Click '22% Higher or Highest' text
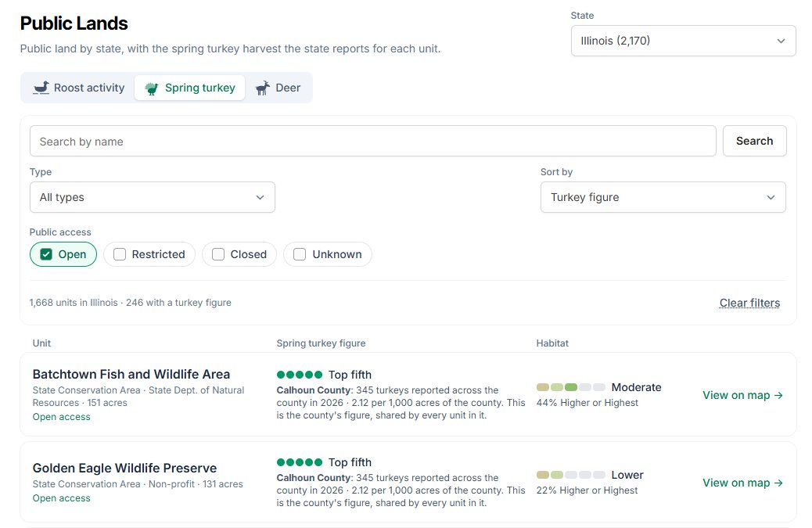The width and height of the screenshot is (812, 528). (x=587, y=490)
